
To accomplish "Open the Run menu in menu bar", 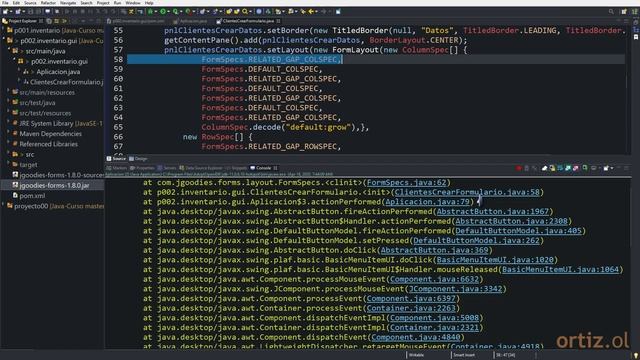I will tap(118, 3).
